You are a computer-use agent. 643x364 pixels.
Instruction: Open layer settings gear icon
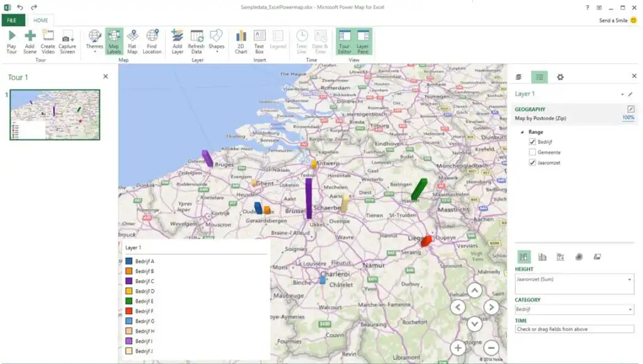(560, 77)
